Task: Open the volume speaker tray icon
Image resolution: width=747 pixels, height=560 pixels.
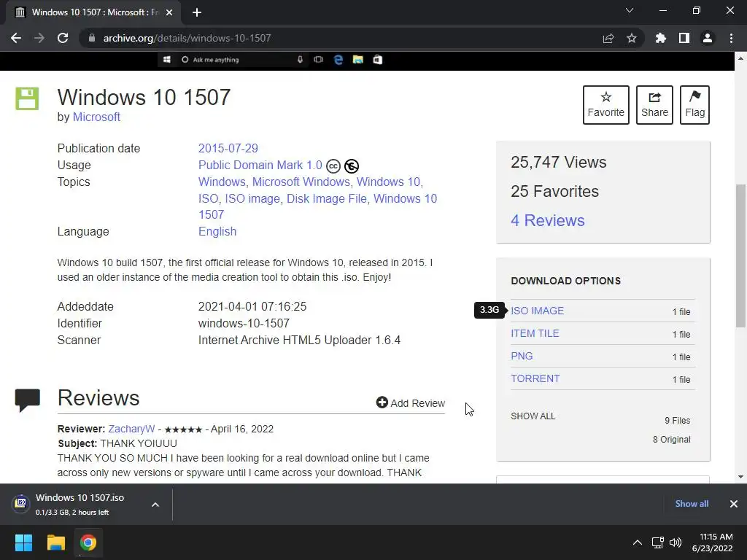Action: click(676, 542)
